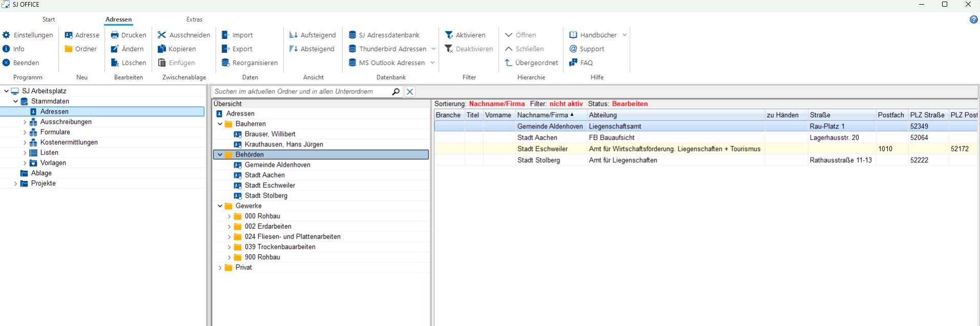The width and height of the screenshot is (980, 326).
Task: Sort entries with Aufsteigend
Action: 312,35
